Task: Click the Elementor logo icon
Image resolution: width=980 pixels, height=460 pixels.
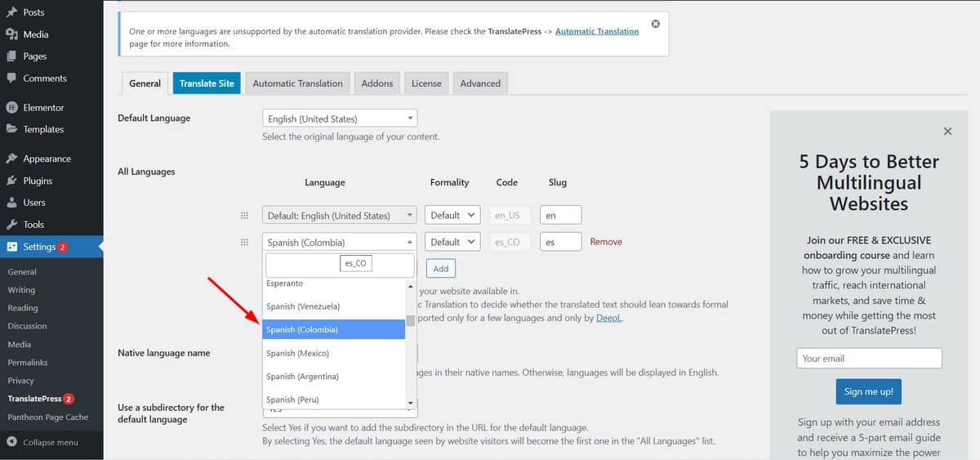Action: tap(11, 108)
